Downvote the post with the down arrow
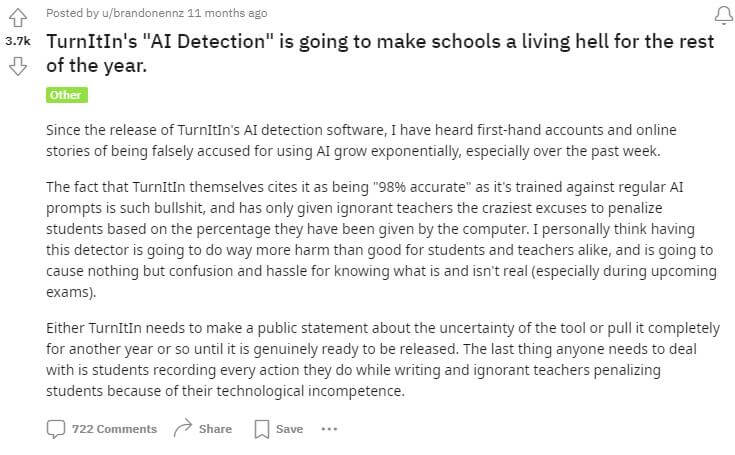 point(16,67)
